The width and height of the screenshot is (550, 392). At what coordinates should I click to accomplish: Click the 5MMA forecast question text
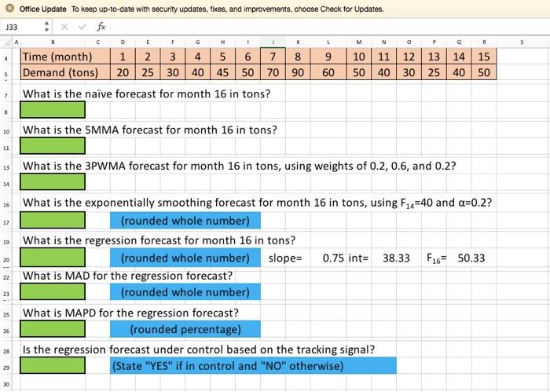click(x=150, y=130)
